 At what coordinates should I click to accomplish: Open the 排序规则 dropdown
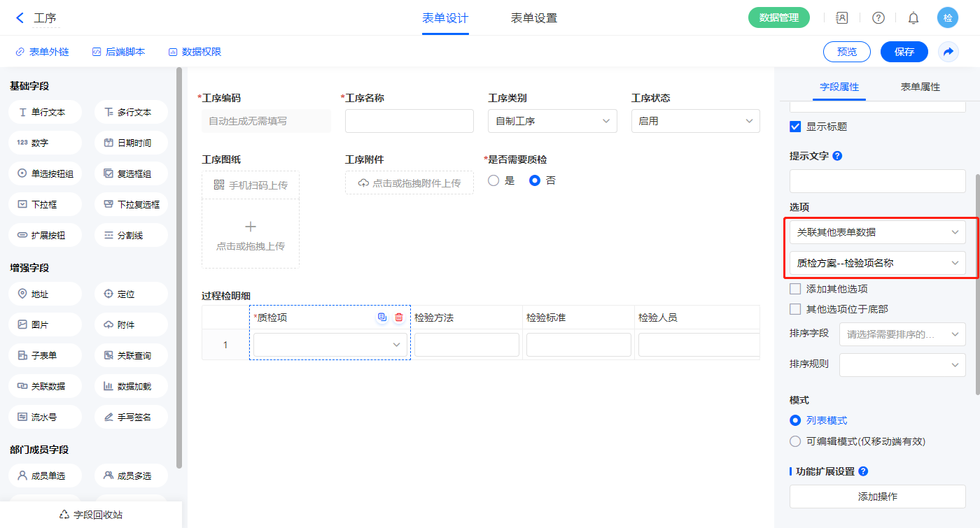click(902, 364)
